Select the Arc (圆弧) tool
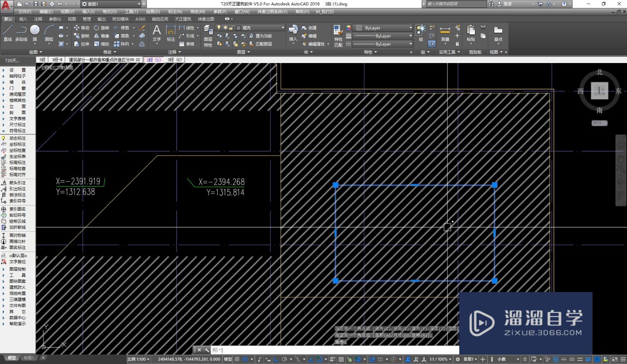This screenshot has height=364, width=627. tap(49, 33)
